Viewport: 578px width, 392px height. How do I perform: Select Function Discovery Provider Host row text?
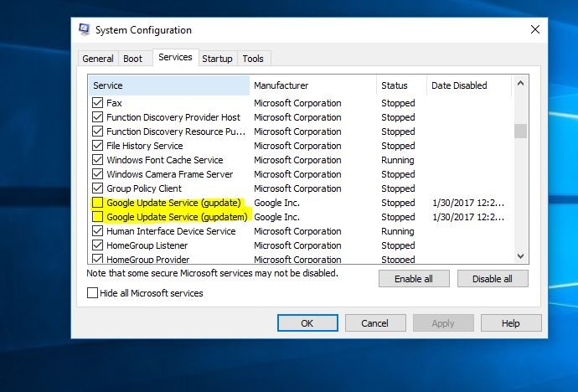173,117
